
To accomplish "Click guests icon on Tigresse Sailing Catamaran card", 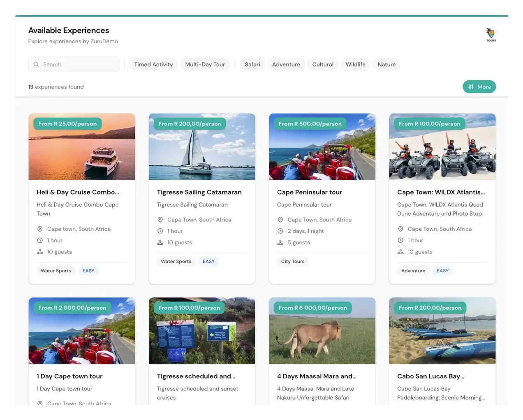I will pyautogui.click(x=160, y=243).
